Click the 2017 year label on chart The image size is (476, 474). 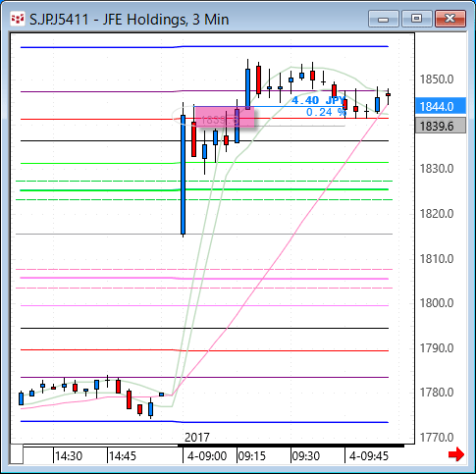click(x=197, y=438)
